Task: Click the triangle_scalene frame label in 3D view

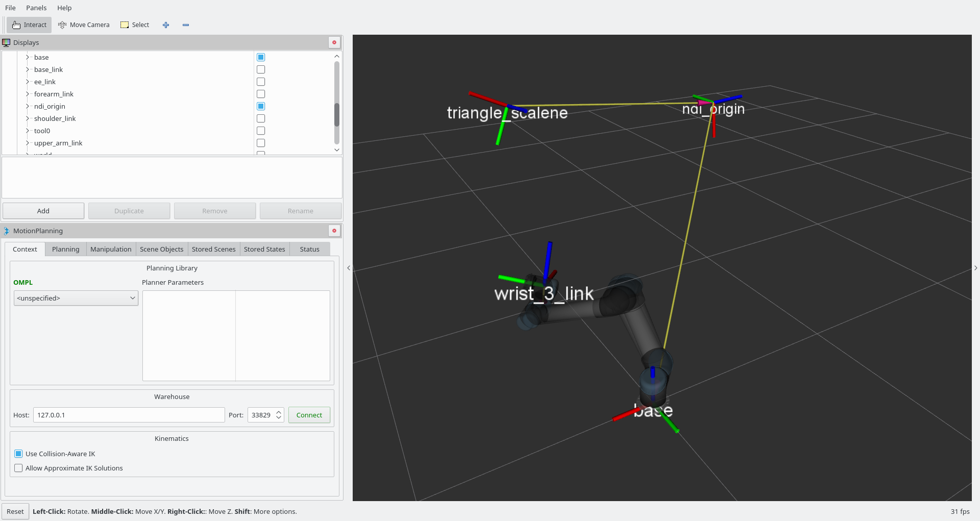Action: pos(507,113)
